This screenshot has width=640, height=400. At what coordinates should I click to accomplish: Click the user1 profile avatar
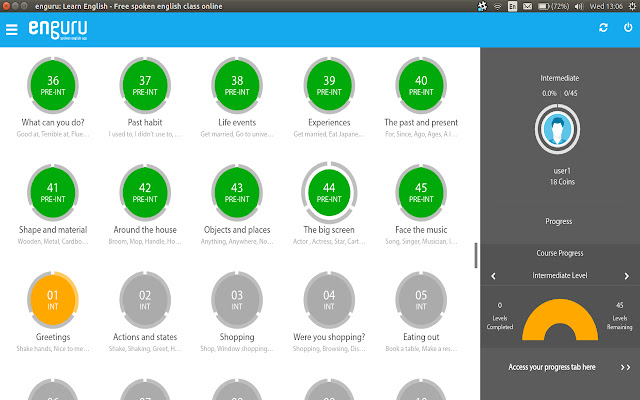[x=558, y=129]
